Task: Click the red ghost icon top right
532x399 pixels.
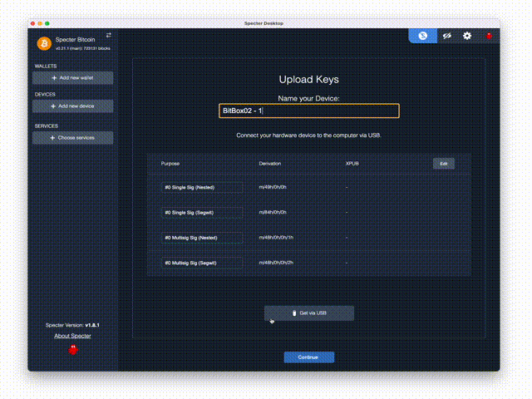Action: tap(489, 36)
